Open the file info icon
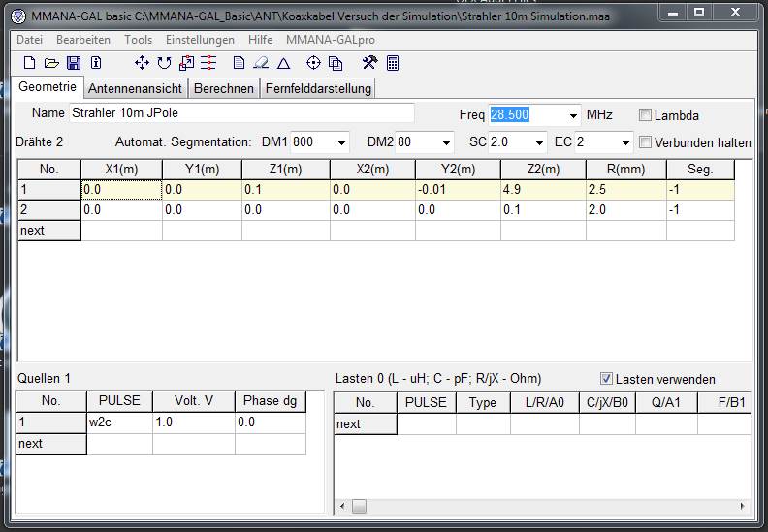This screenshot has height=532, width=768. click(96, 63)
